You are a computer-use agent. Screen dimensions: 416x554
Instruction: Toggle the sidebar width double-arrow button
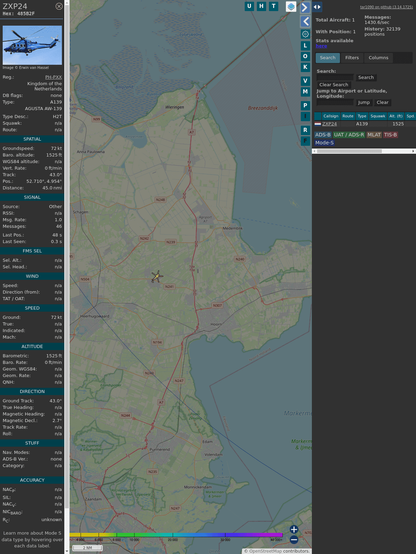pyautogui.click(x=317, y=7)
